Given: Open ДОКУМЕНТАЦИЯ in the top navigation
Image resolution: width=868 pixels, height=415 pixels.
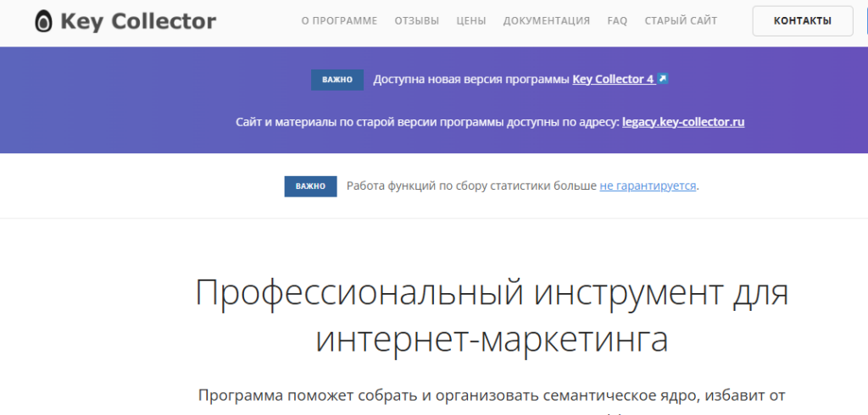Looking at the screenshot, I should 547,21.
